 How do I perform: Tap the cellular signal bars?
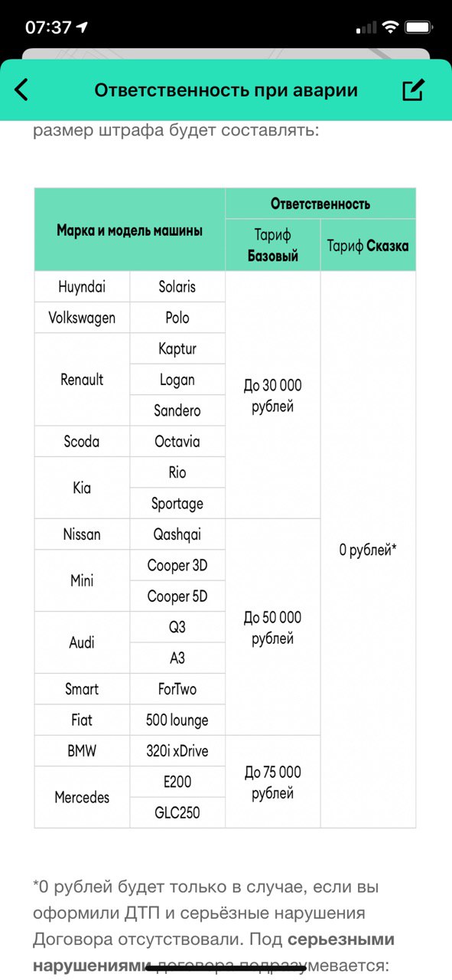[367, 28]
